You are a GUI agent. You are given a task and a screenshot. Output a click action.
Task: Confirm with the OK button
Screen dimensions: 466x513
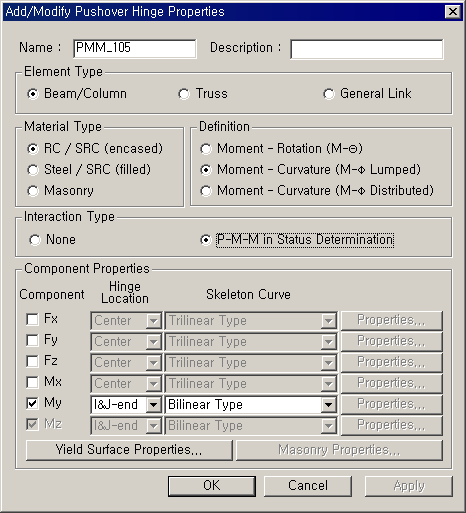(x=212, y=486)
